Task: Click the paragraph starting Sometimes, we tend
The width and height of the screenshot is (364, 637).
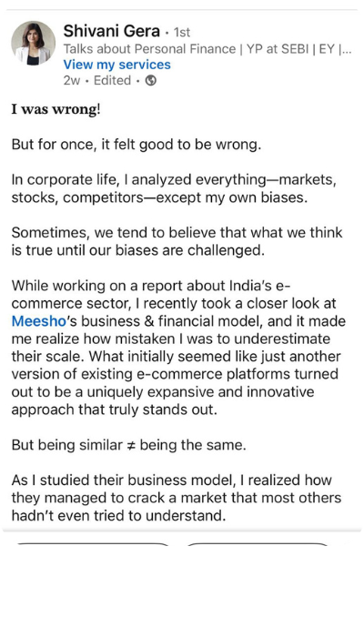Action: (177, 241)
